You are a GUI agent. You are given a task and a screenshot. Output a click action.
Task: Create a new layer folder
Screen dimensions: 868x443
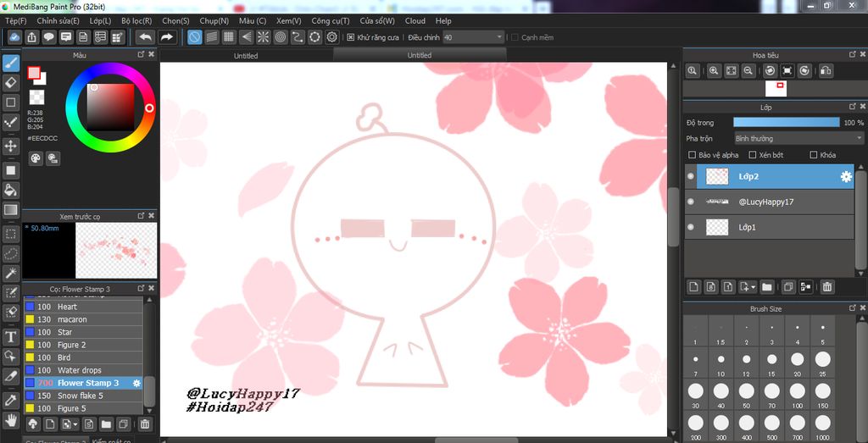pos(766,286)
